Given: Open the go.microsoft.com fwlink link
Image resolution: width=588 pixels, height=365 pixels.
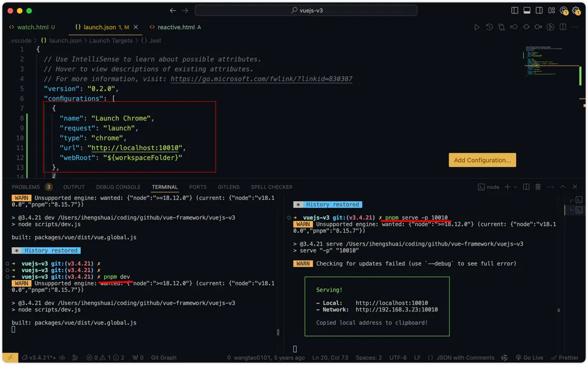Looking at the screenshot, I should pos(261,79).
